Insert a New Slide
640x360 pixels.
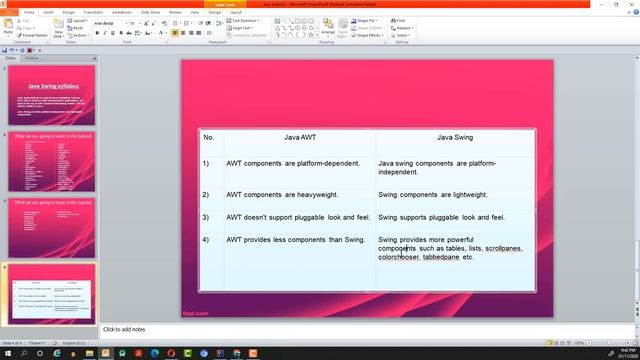58,29
